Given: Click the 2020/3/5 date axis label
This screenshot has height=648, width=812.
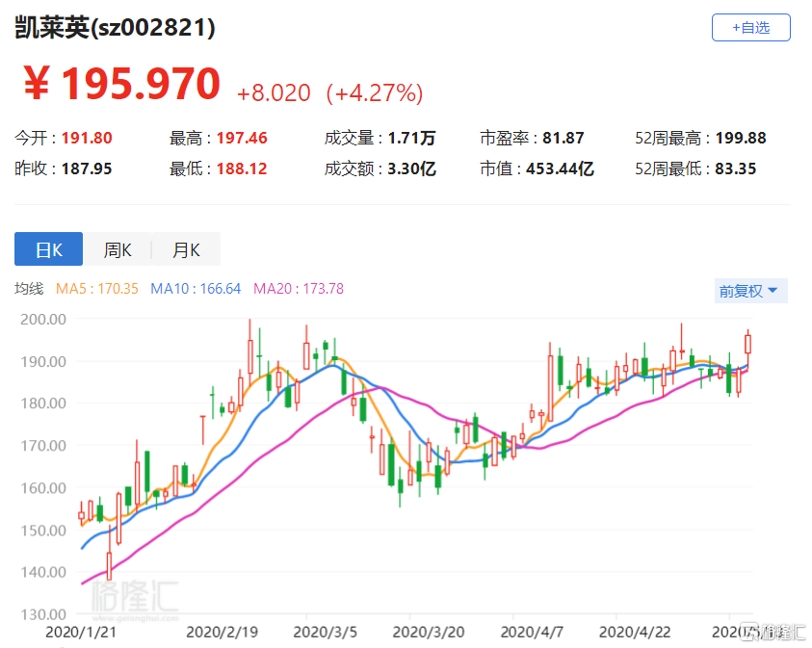Looking at the screenshot, I should pyautogui.click(x=326, y=633).
